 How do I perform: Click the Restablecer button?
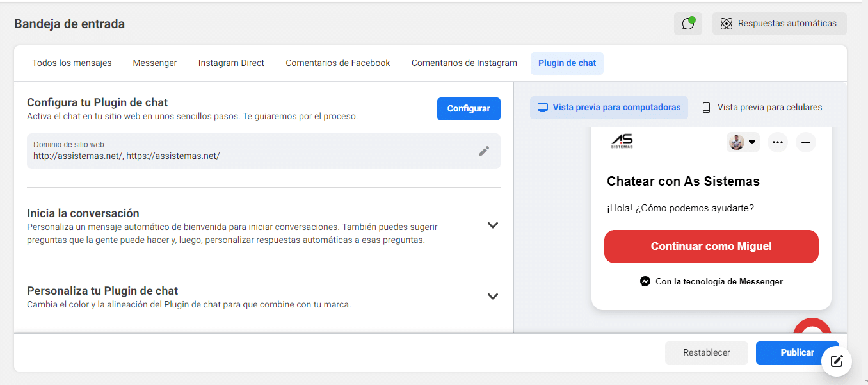[x=707, y=353]
